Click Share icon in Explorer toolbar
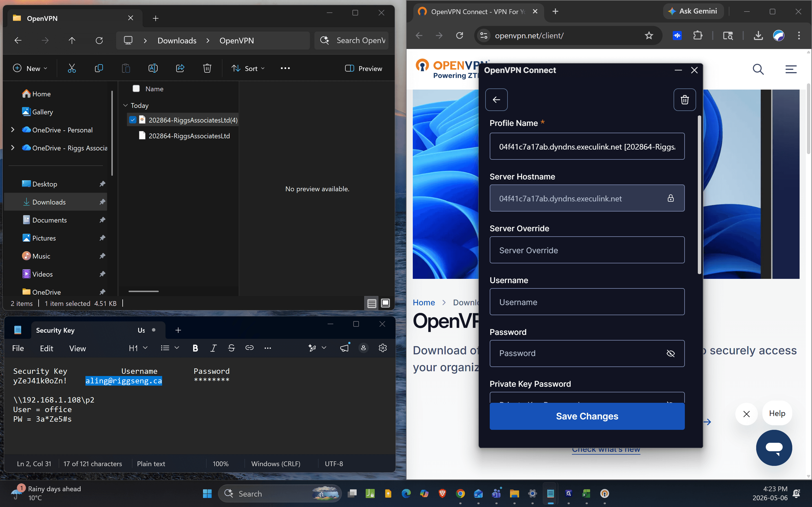The width and height of the screenshot is (812, 507). click(x=180, y=68)
